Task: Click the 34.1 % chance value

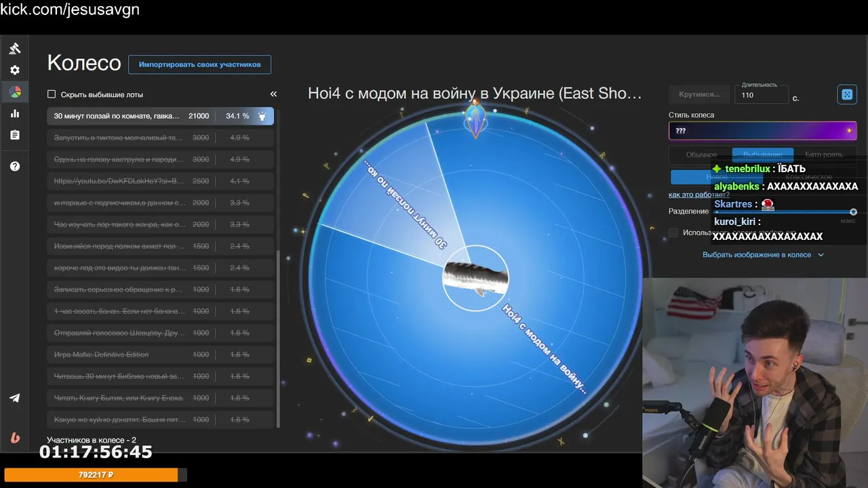Action: tap(237, 116)
